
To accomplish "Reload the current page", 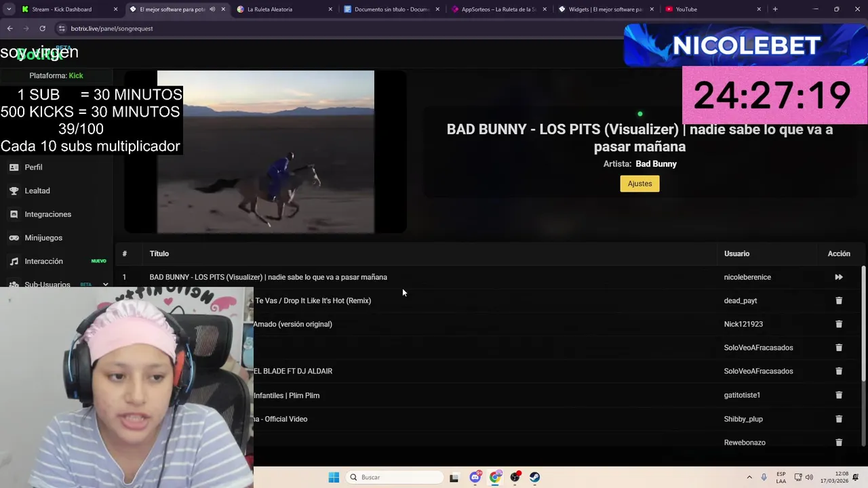I will point(42,28).
